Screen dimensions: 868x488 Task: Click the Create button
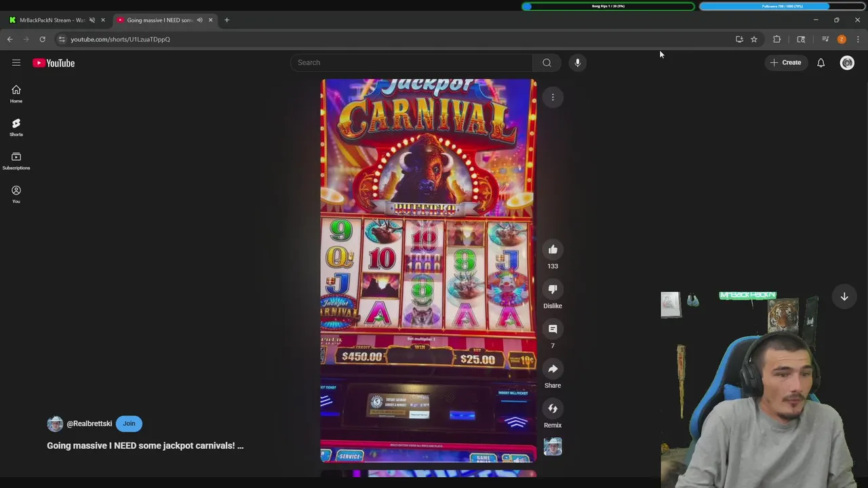coord(786,62)
